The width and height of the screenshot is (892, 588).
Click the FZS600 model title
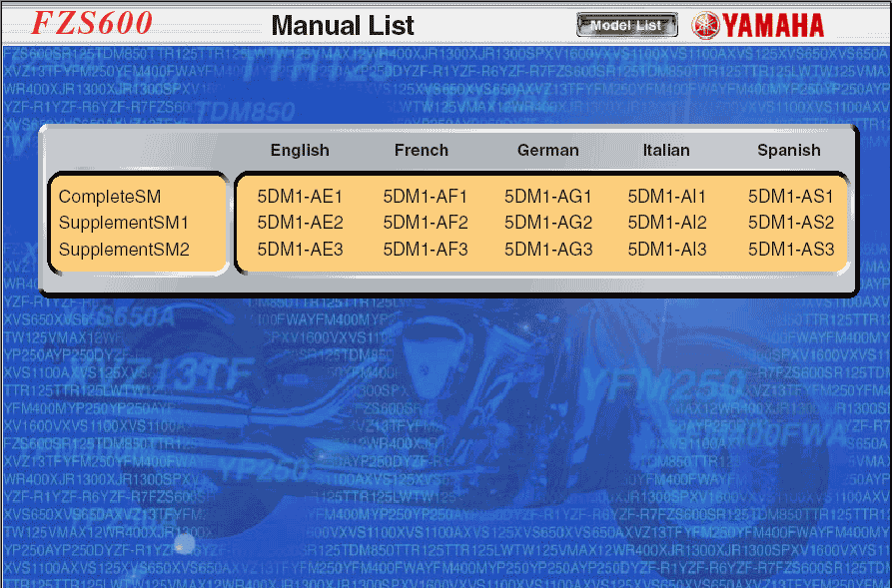click(92, 24)
